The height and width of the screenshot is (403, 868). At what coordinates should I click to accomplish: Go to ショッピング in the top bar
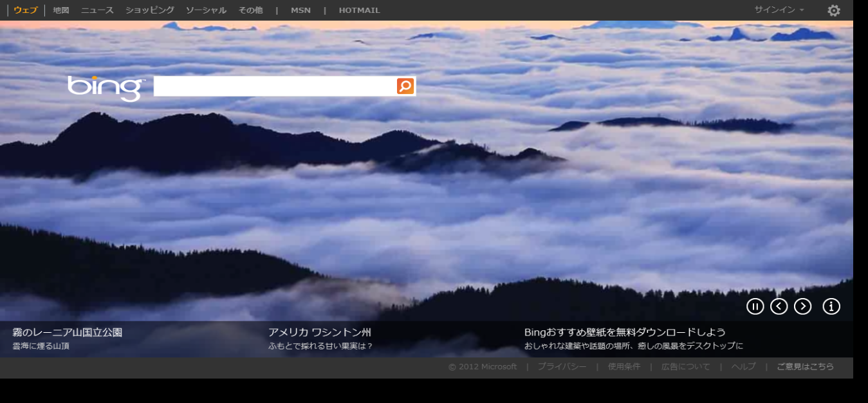coord(150,10)
